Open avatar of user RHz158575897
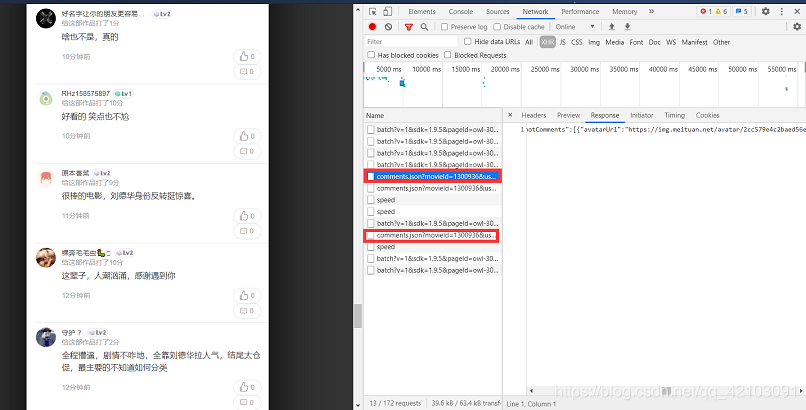The width and height of the screenshot is (806, 410). [x=46, y=98]
